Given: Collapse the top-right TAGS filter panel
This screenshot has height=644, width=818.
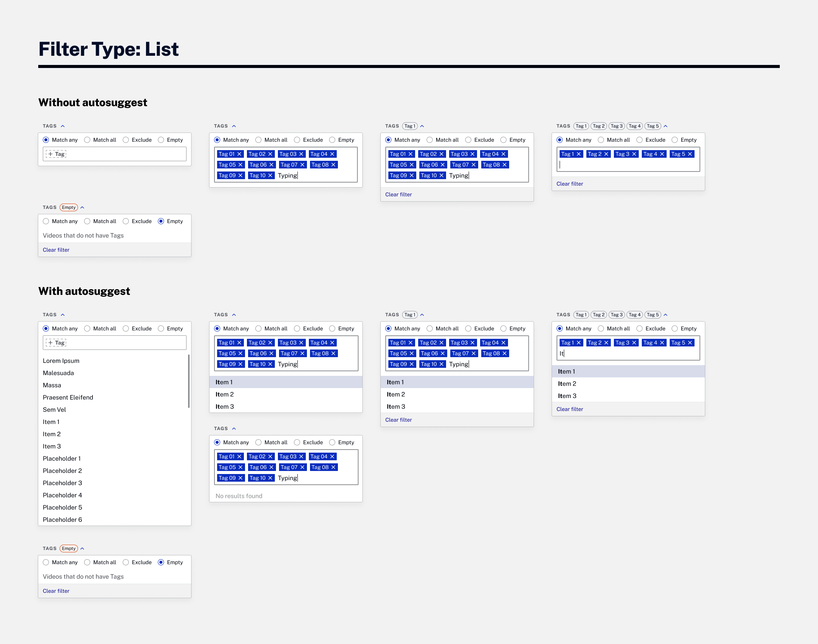Looking at the screenshot, I should coord(665,126).
